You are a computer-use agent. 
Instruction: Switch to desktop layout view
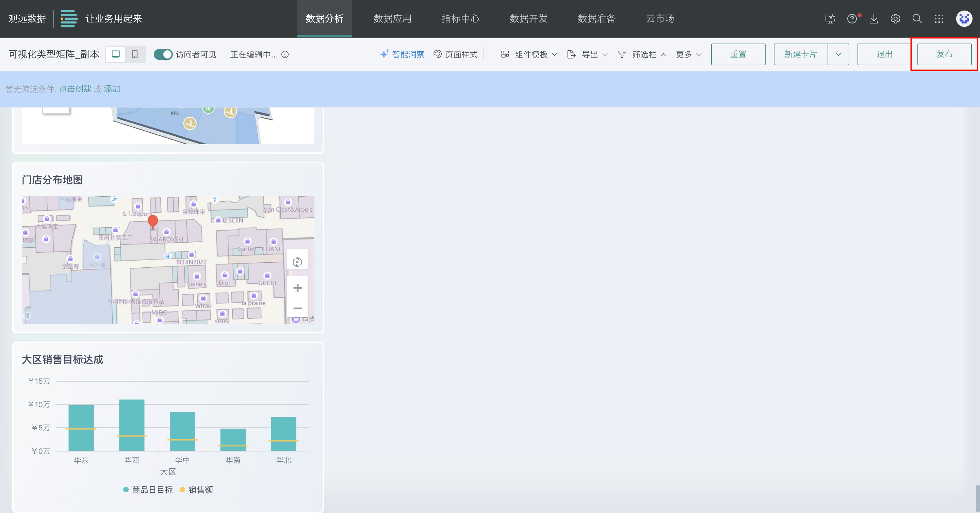click(116, 54)
